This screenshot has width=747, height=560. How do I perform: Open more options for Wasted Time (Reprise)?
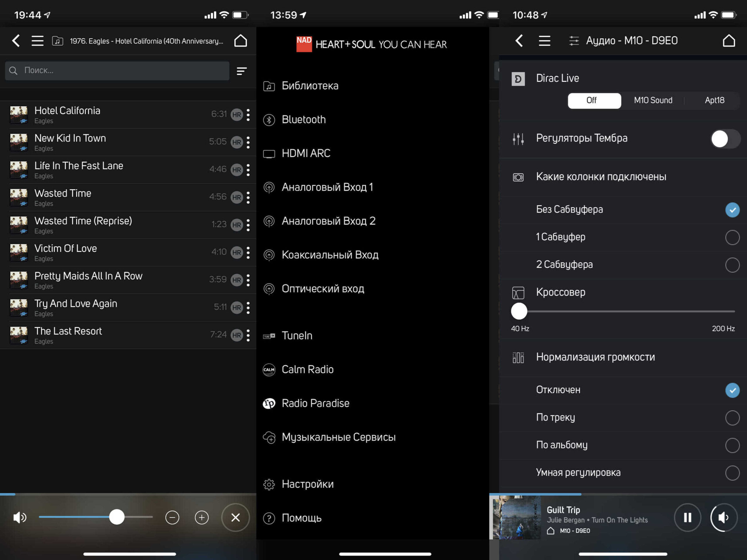(248, 225)
